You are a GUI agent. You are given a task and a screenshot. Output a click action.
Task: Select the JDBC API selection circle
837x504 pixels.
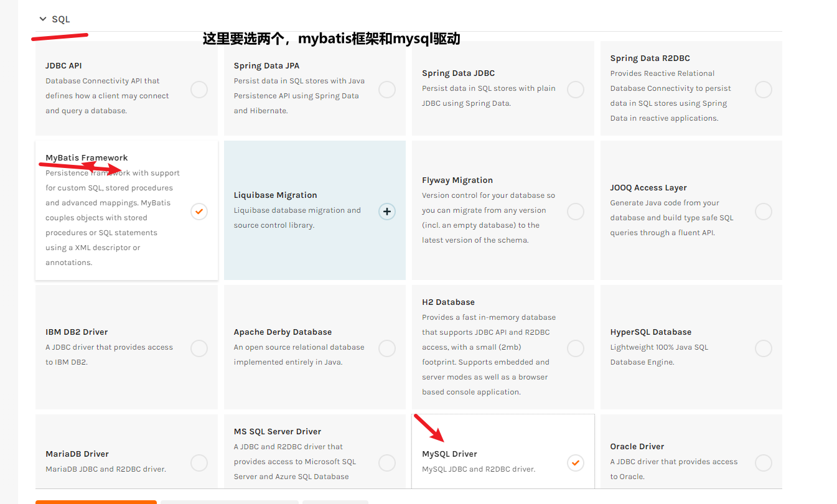pos(199,89)
